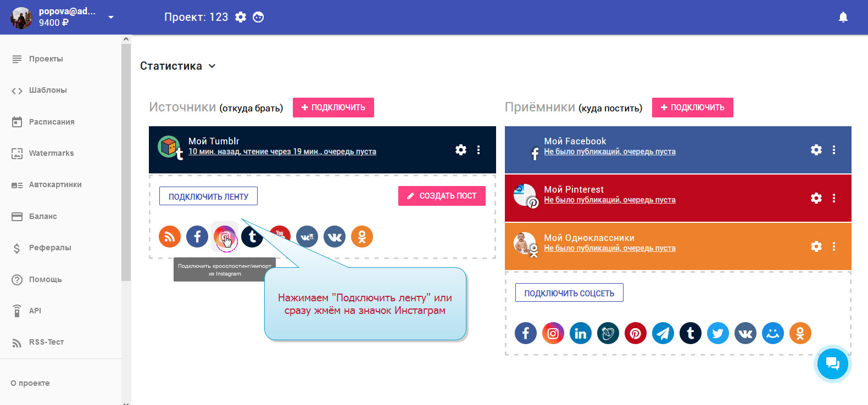Click the Instagram source icon
This screenshot has height=405, width=868.
click(x=225, y=237)
